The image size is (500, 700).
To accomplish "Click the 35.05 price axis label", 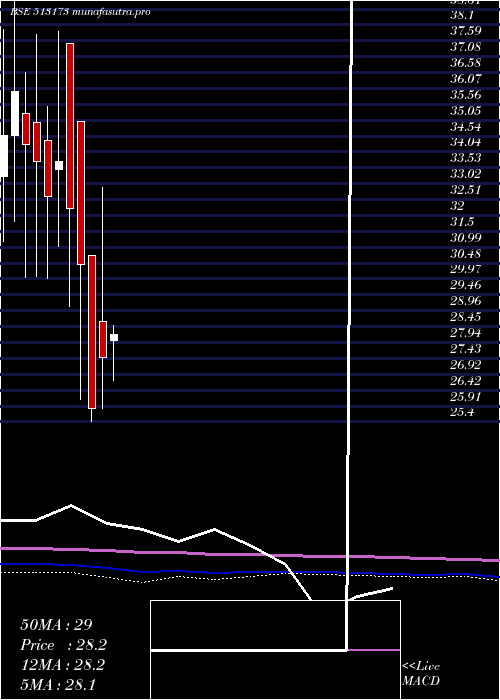I will (x=466, y=110).
